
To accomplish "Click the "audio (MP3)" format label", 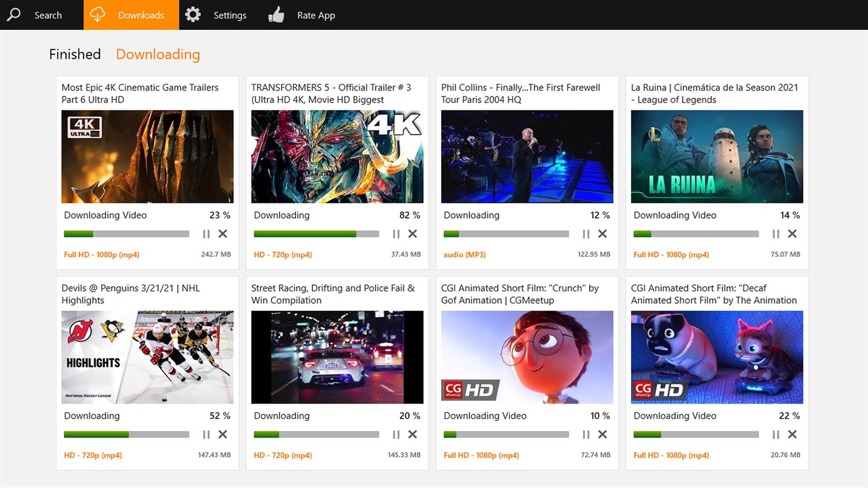I will click(465, 255).
